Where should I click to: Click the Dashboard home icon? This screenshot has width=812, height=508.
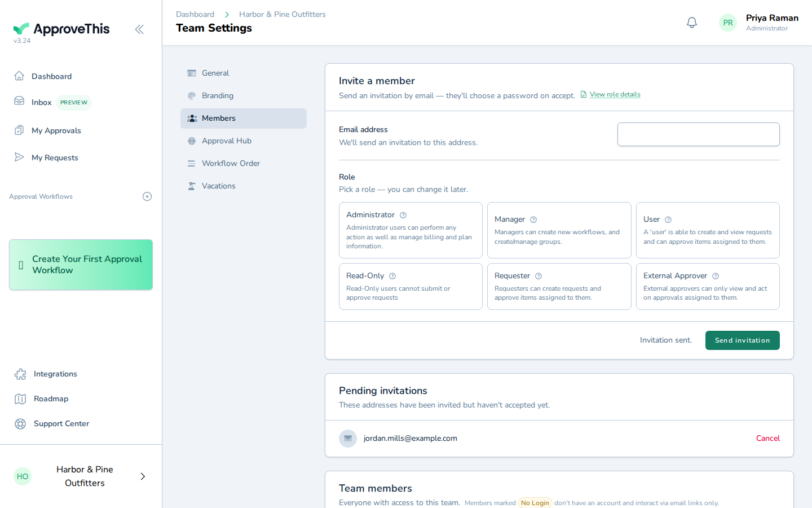(x=19, y=76)
